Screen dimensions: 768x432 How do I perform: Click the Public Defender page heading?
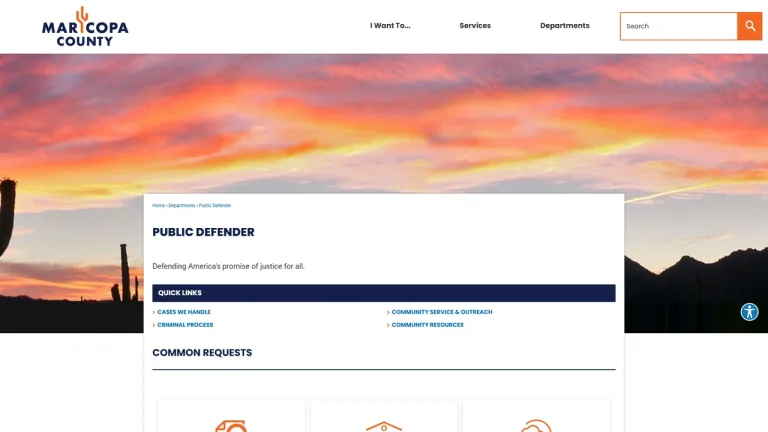coord(203,232)
